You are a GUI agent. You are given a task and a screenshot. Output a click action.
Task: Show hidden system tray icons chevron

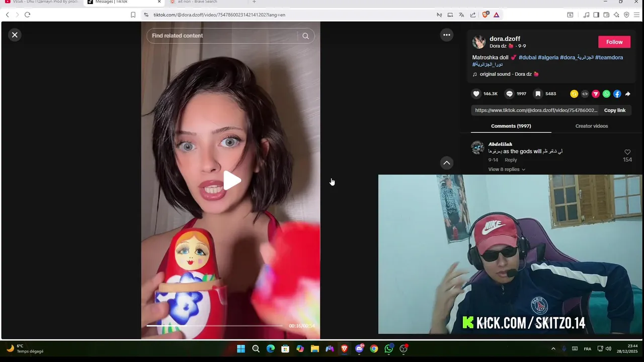click(553, 348)
